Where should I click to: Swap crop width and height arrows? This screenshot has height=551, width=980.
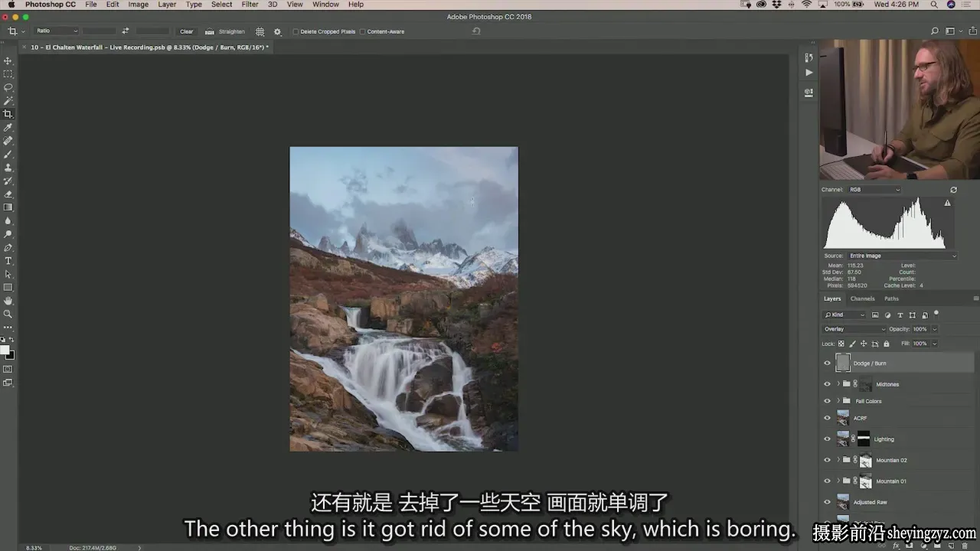point(125,31)
